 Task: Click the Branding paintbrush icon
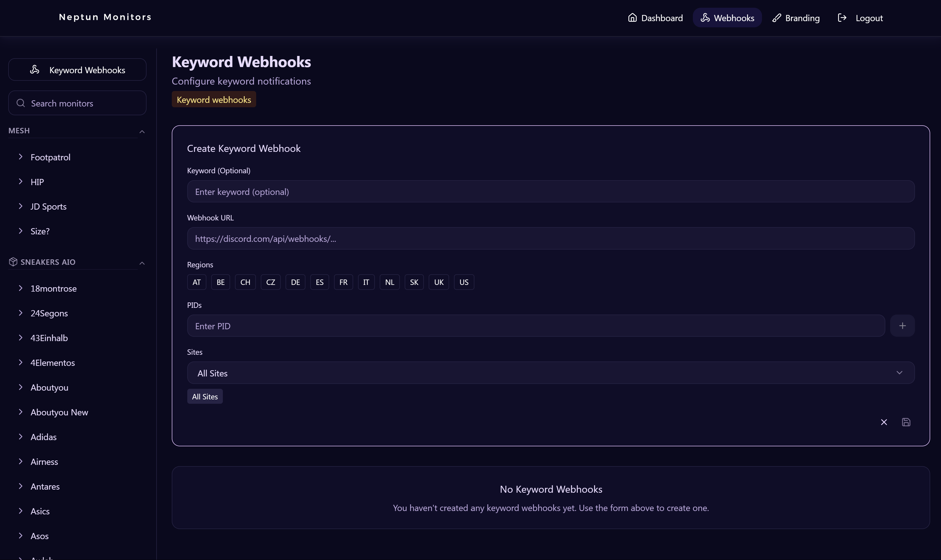click(x=776, y=18)
